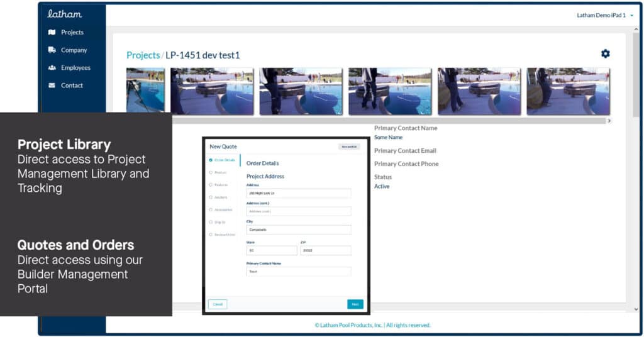Open project settings via gear icon

[605, 54]
